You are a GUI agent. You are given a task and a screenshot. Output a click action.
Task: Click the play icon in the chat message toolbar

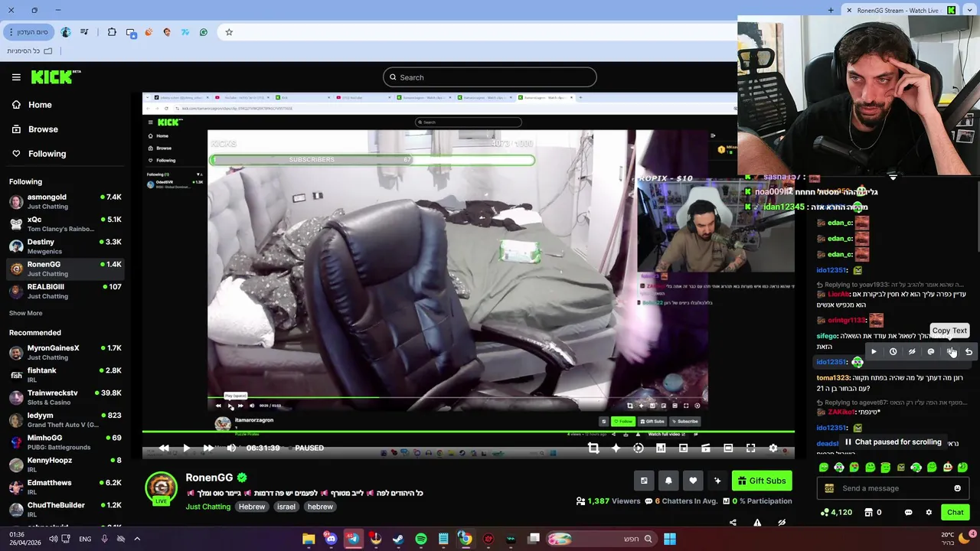874,352
